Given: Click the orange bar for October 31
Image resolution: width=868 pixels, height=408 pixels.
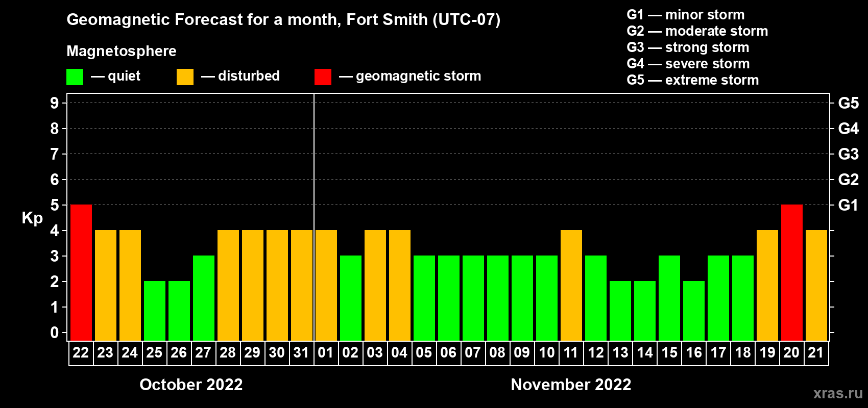Looking at the screenshot, I should (x=301, y=285).
